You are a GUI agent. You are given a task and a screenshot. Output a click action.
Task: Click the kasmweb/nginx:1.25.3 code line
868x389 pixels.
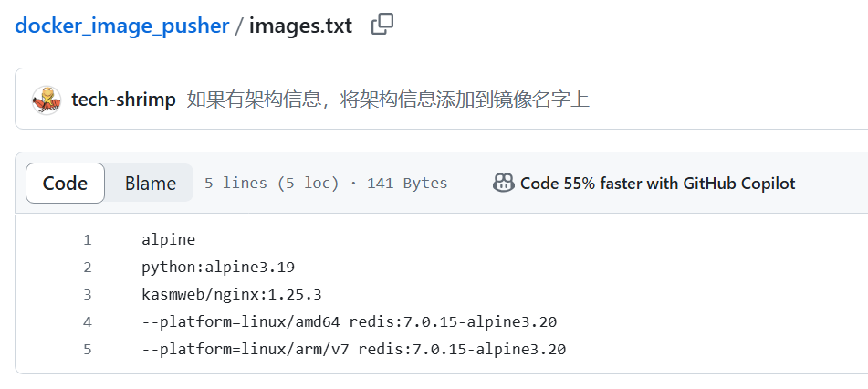[232, 295]
